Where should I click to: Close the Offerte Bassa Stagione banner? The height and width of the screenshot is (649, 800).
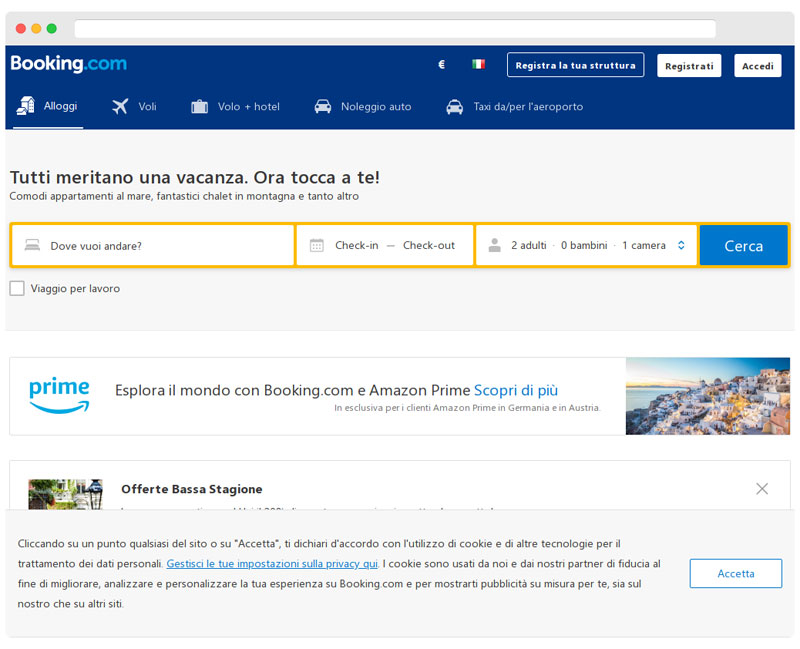(762, 489)
